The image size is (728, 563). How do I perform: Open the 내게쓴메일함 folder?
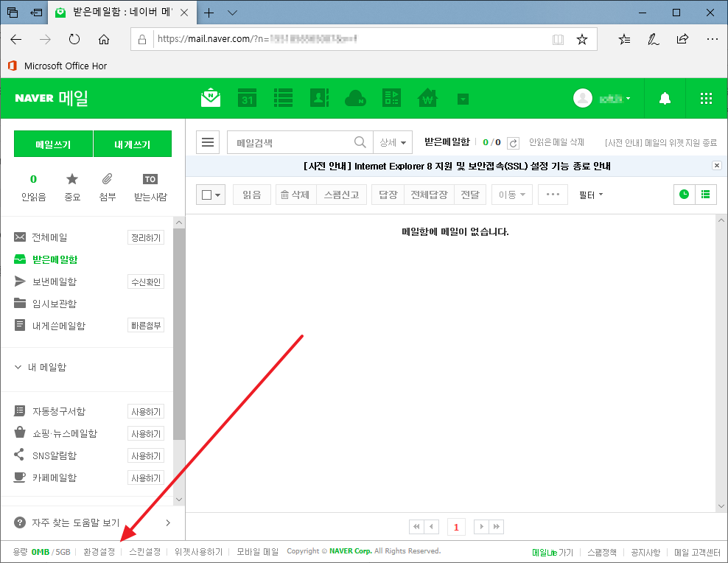click(x=58, y=326)
